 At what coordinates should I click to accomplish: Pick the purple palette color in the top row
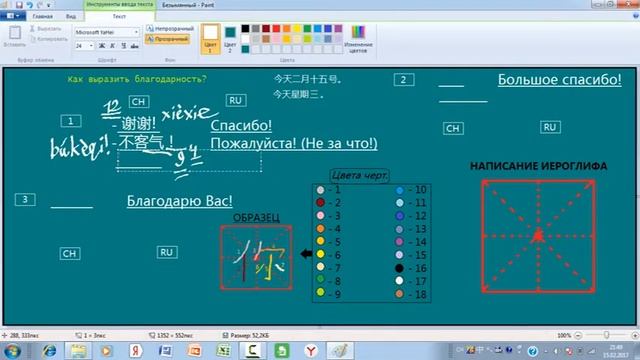pos(338,28)
